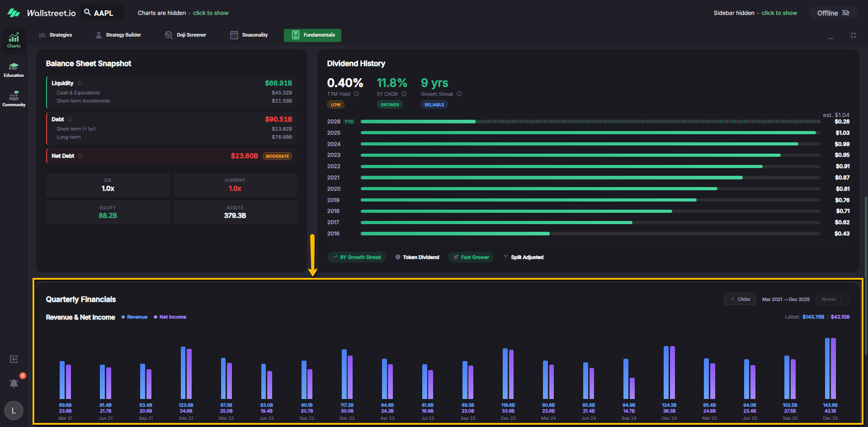The width and height of the screenshot is (868, 427).
Task: Toggle the Revenue series legend
Action: 134,317
